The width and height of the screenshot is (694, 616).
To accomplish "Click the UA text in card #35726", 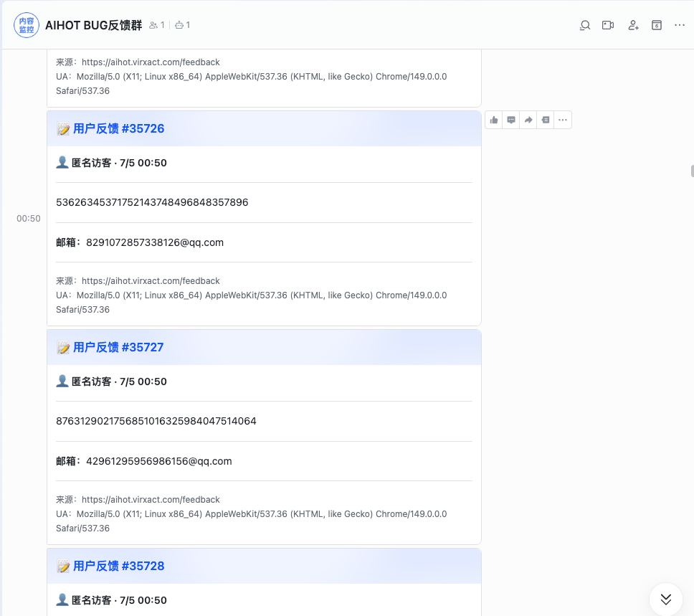I will (x=252, y=303).
